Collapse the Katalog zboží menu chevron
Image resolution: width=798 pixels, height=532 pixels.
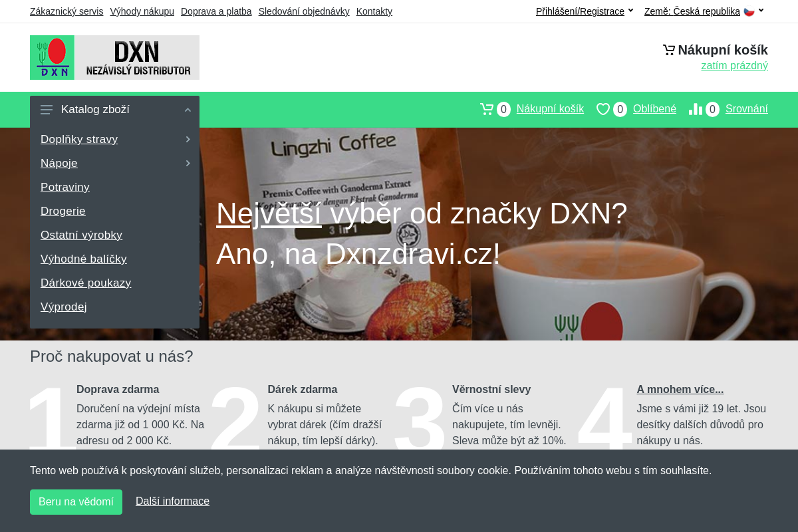point(188,110)
